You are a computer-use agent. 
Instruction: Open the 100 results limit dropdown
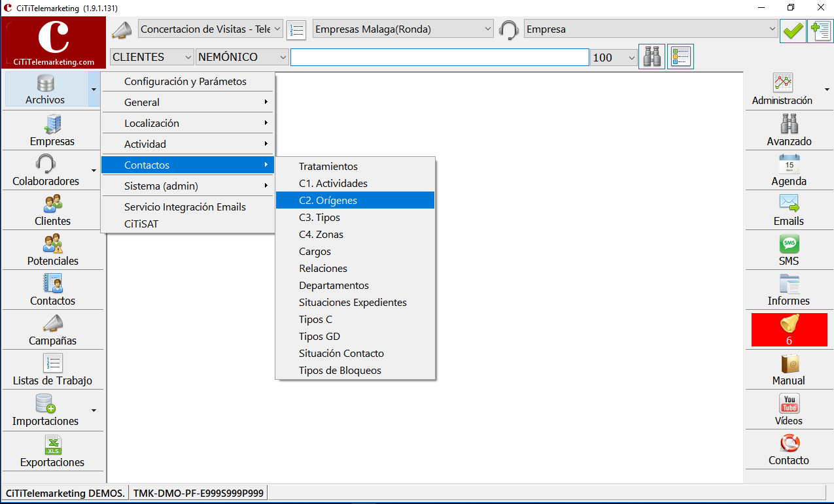coord(614,58)
